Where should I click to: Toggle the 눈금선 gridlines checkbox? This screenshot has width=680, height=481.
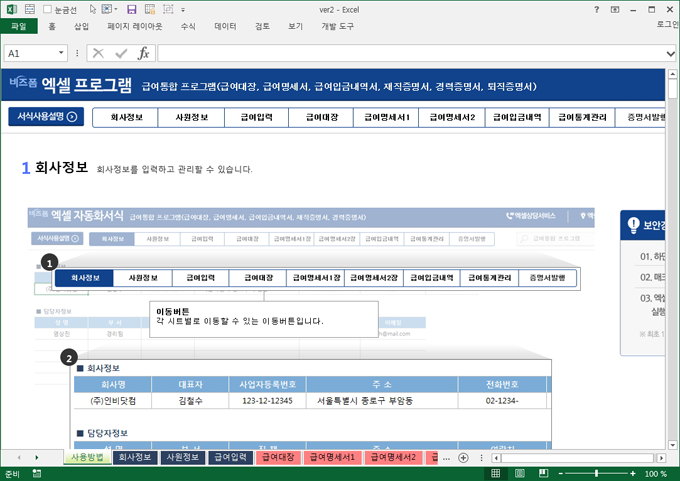(x=48, y=9)
